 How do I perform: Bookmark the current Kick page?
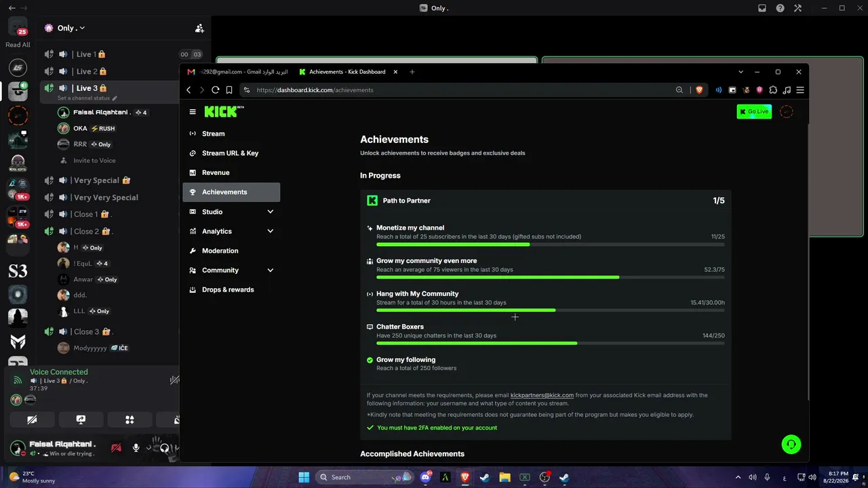pyautogui.click(x=229, y=89)
